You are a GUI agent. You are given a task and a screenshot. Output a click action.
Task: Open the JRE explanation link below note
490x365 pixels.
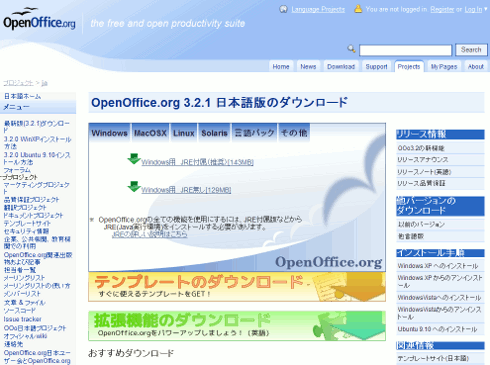149,234
